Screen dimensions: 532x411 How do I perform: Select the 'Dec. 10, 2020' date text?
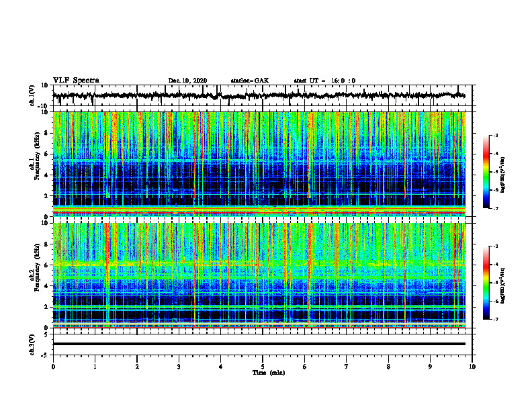pos(187,81)
